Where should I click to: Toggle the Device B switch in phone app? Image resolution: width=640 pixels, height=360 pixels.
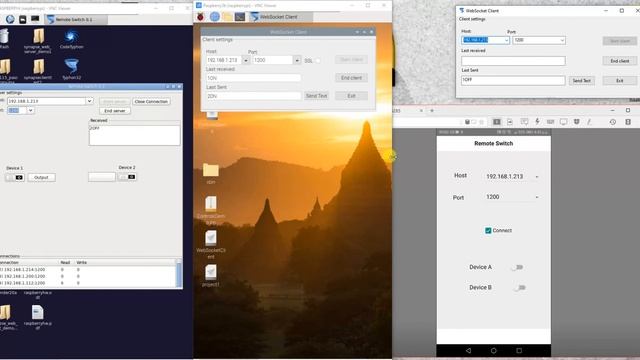point(519,288)
